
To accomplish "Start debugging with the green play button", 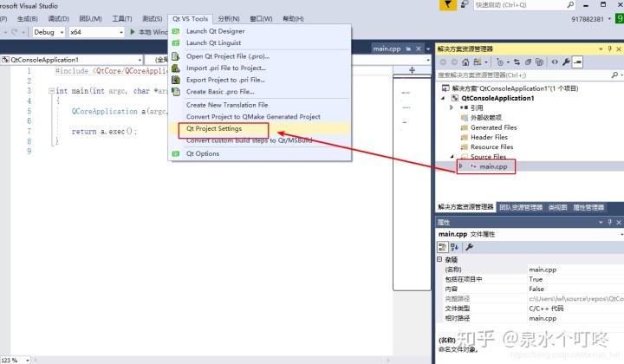I will pos(133,32).
